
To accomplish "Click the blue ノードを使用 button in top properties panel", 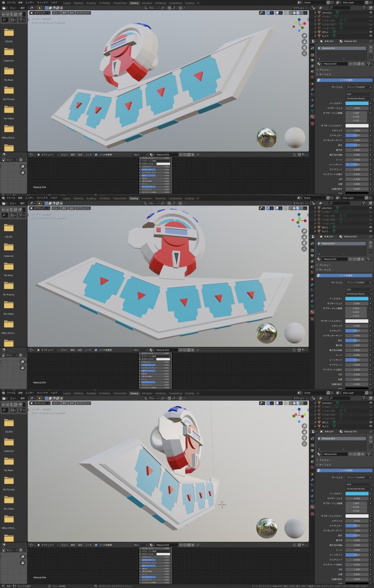I will pos(345,80).
